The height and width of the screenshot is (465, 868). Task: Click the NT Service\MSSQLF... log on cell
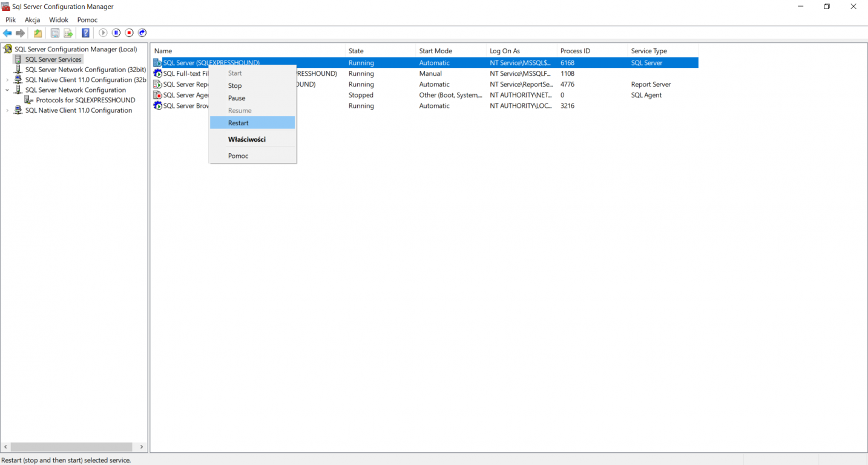point(521,73)
